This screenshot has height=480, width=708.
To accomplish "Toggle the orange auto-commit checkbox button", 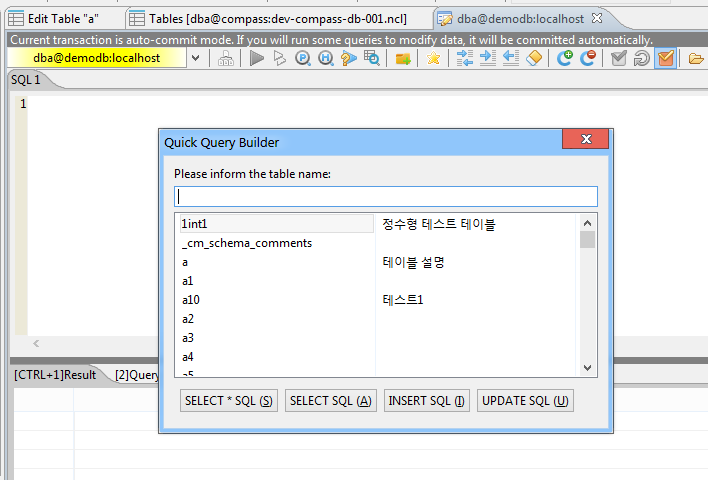I will click(666, 58).
